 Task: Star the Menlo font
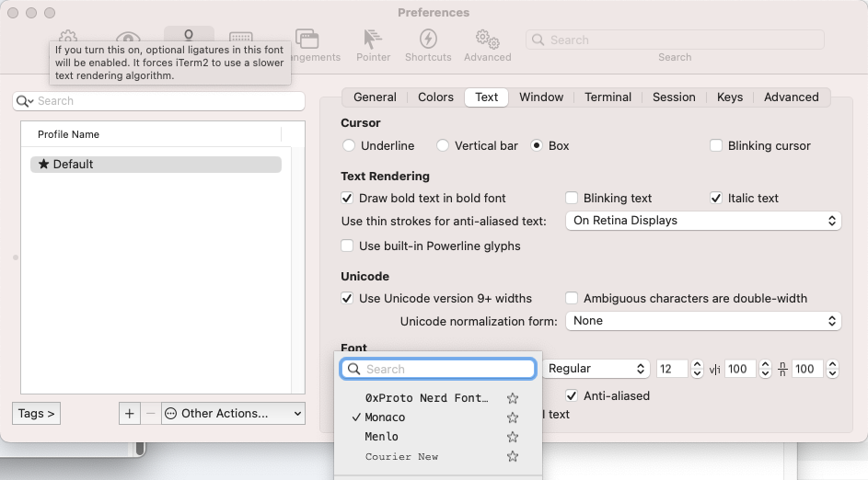513,437
